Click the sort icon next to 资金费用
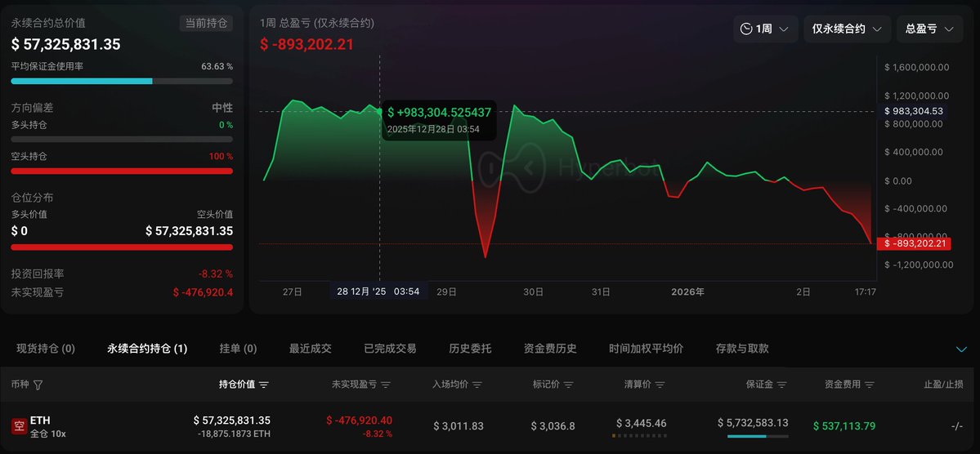Viewport: 980px width, 454px height. (870, 385)
